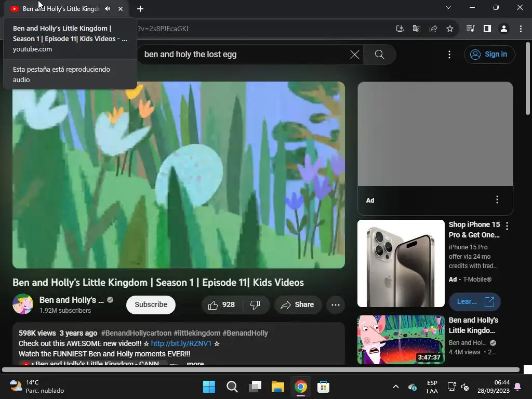Open the media controls icon in the toolbar

(470, 29)
